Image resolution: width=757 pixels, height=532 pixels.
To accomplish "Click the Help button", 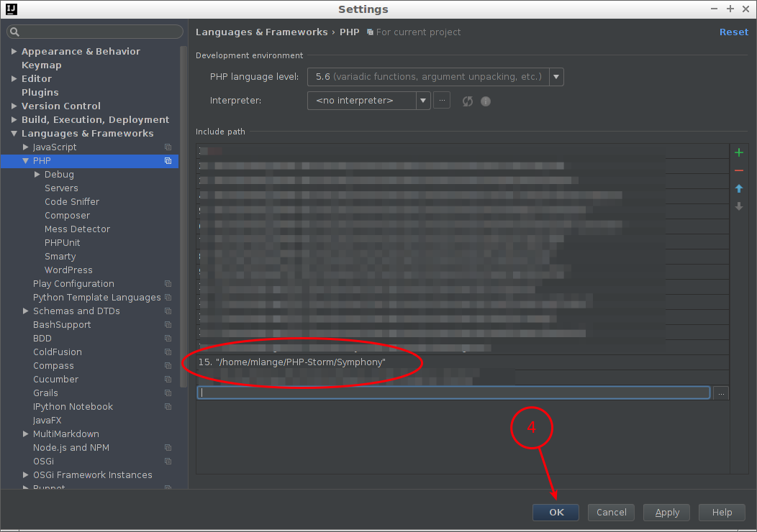I will (x=722, y=512).
